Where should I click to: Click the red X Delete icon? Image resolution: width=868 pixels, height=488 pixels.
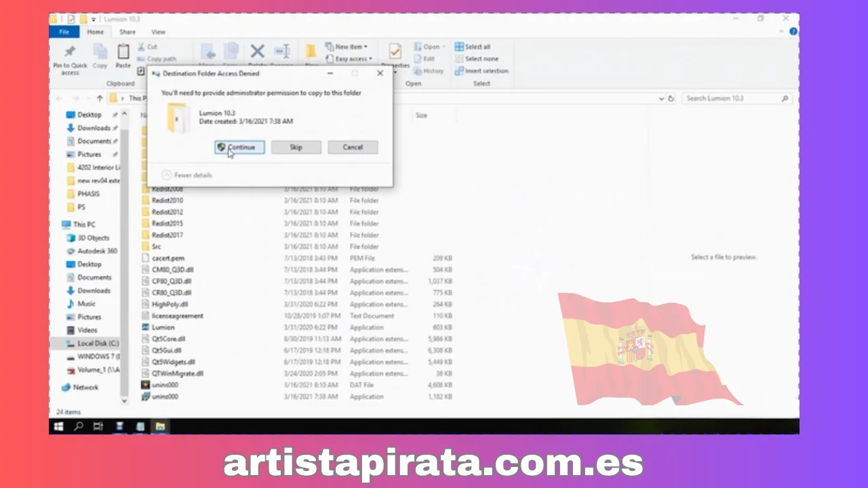[x=257, y=52]
